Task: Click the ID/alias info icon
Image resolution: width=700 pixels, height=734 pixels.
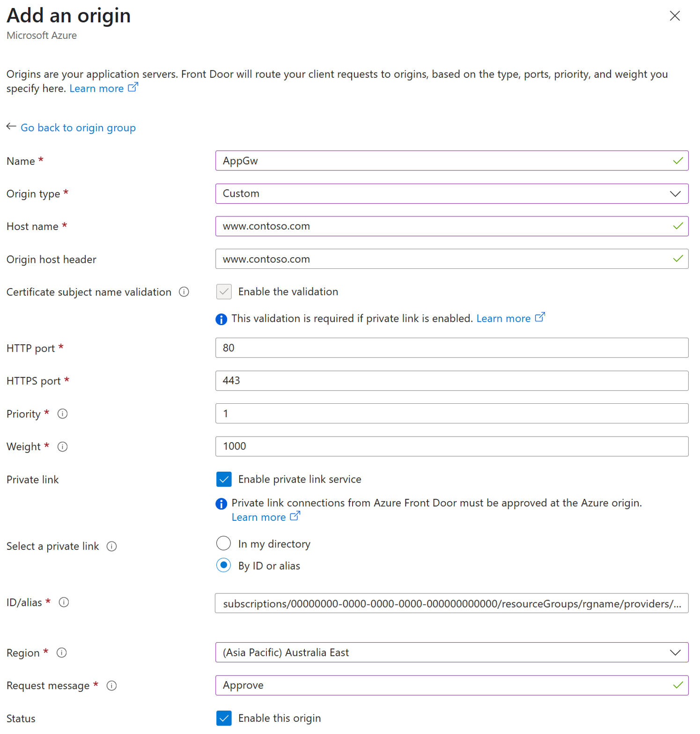Action: coord(64,602)
